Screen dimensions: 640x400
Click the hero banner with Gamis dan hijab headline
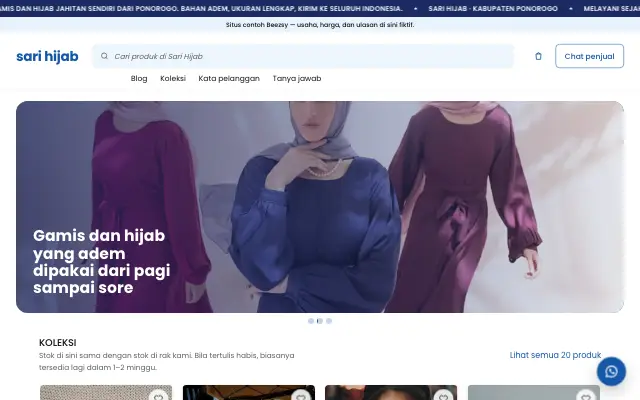[320, 207]
